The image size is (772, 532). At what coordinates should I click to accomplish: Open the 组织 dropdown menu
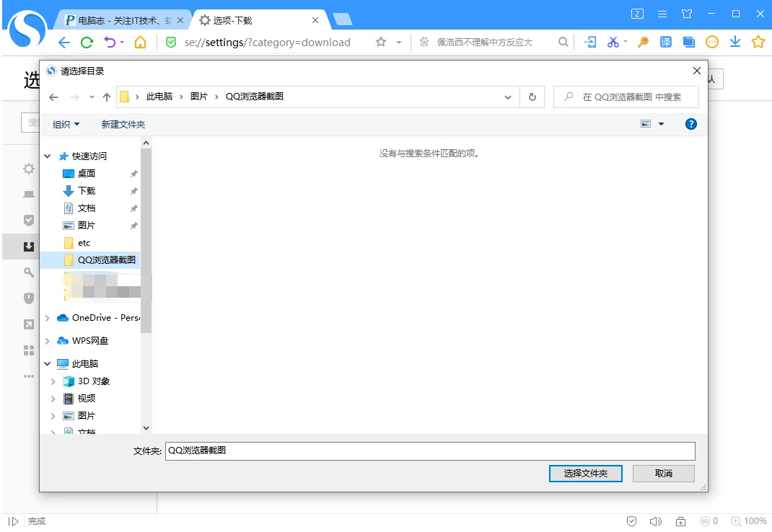66,125
